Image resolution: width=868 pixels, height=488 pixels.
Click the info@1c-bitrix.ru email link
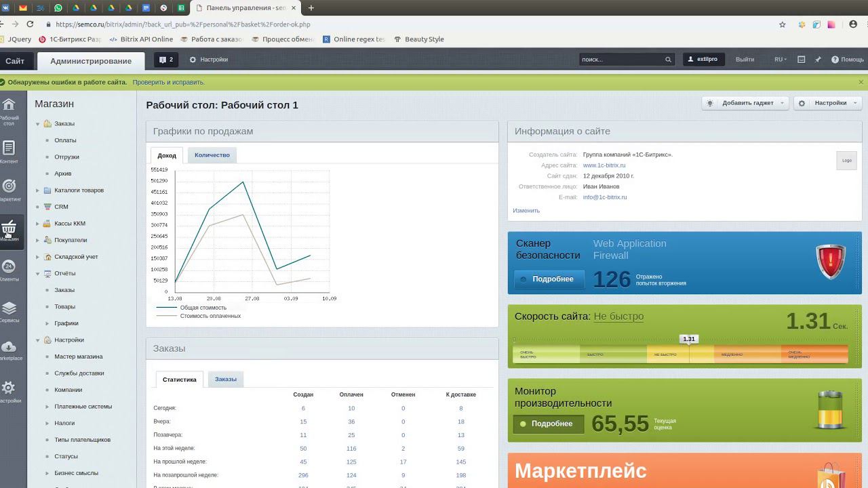tap(605, 197)
